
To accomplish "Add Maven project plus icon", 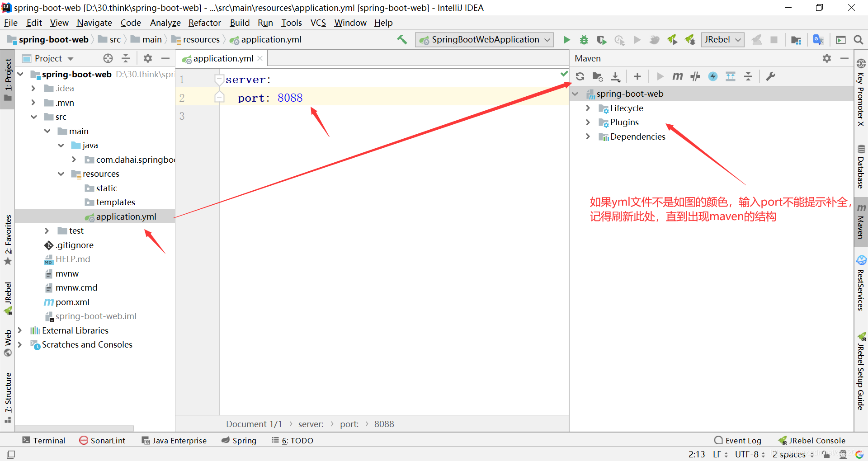I will [x=637, y=76].
